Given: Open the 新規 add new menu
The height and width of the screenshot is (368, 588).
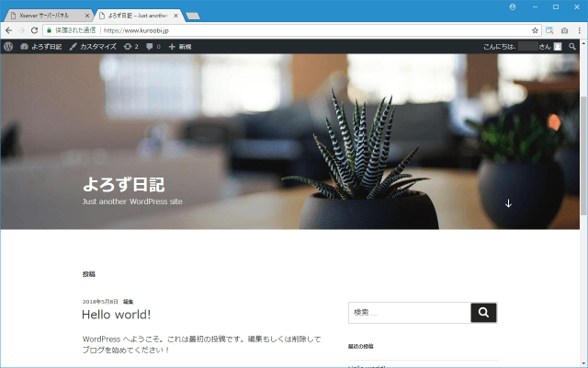Looking at the screenshot, I should (x=180, y=47).
